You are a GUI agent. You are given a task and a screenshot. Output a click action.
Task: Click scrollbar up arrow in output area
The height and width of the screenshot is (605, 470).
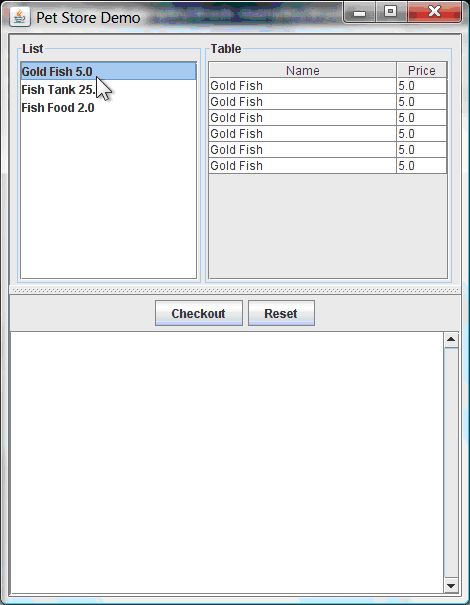tap(451, 340)
